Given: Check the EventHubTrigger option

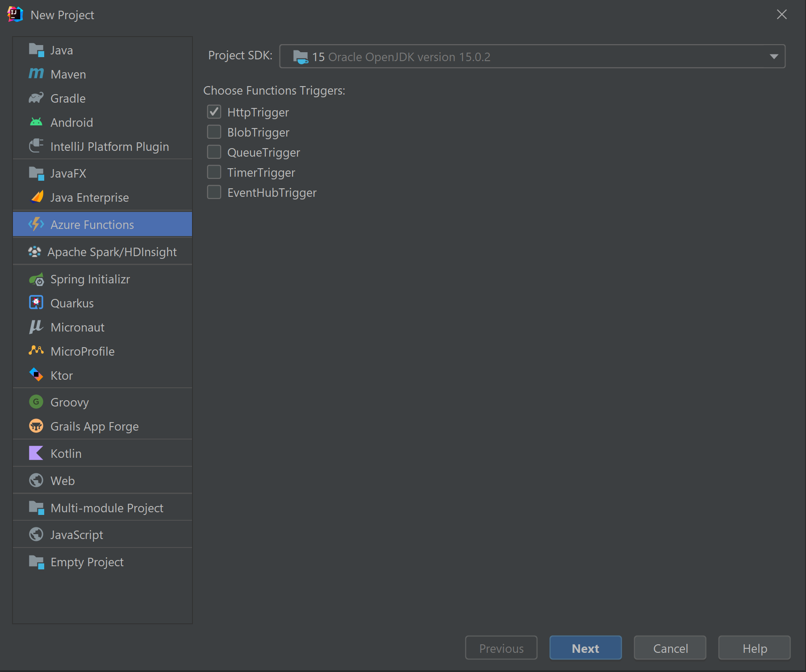Looking at the screenshot, I should coord(214,192).
